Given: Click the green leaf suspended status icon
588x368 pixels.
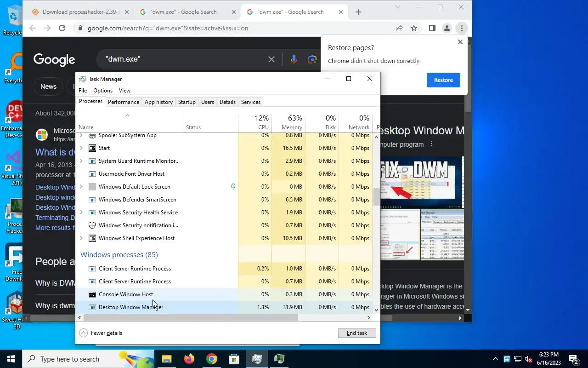Looking at the screenshot, I should tap(233, 187).
